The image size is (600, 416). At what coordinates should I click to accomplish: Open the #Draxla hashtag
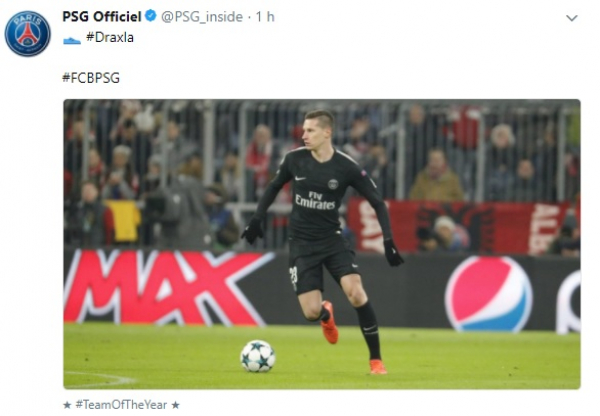(110, 38)
